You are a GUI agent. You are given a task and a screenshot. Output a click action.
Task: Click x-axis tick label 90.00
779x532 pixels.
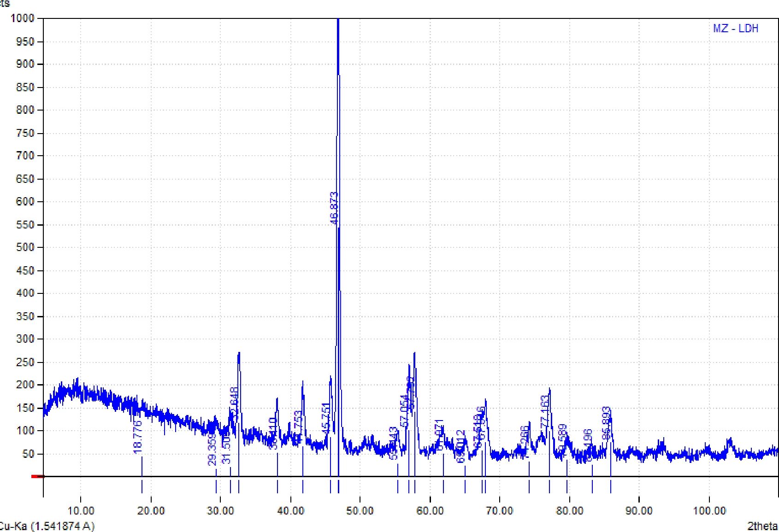click(639, 511)
